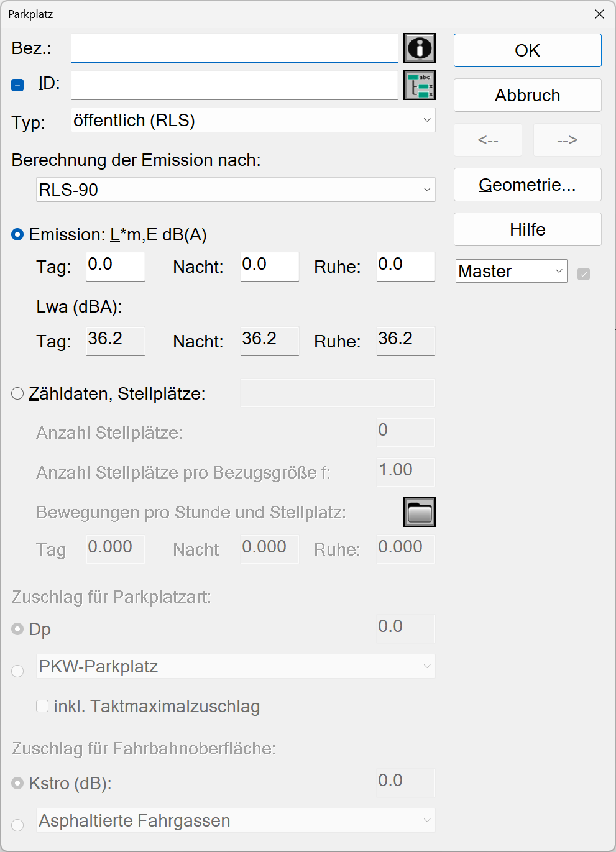Open the Master variant dropdown

(512, 271)
